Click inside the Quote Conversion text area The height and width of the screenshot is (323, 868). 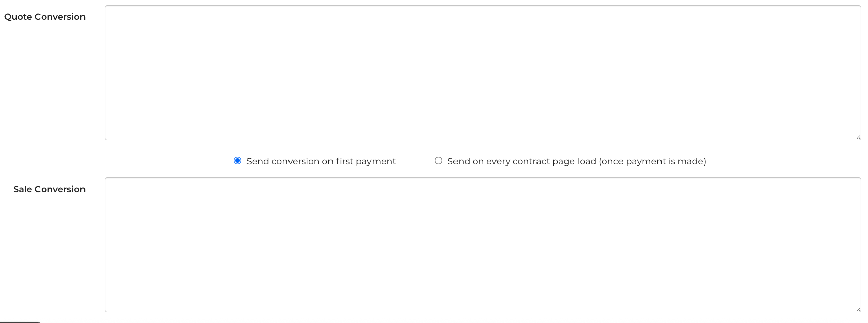point(482,72)
